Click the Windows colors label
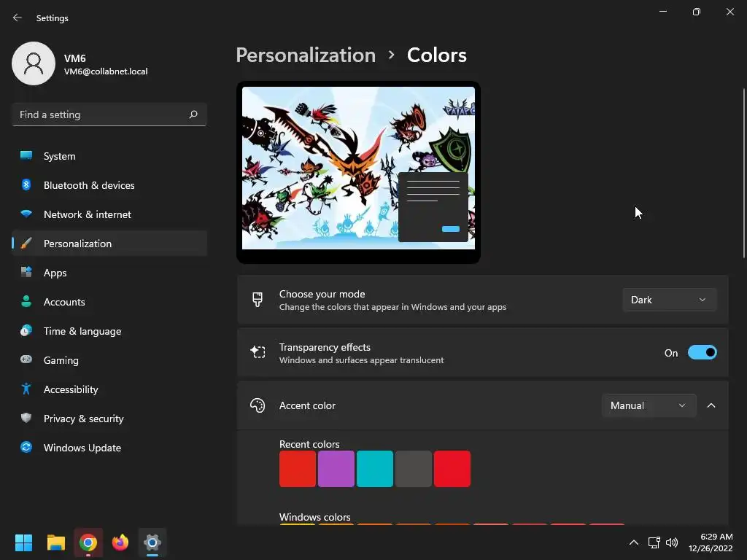 [315, 517]
